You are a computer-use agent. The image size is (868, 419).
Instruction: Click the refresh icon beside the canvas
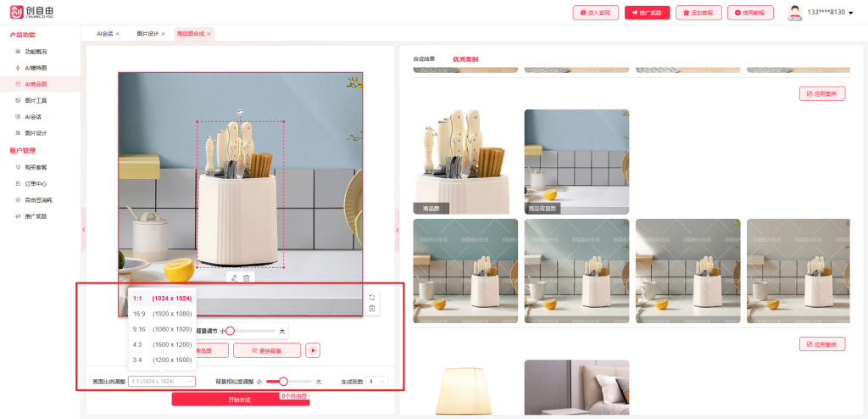pos(371,297)
